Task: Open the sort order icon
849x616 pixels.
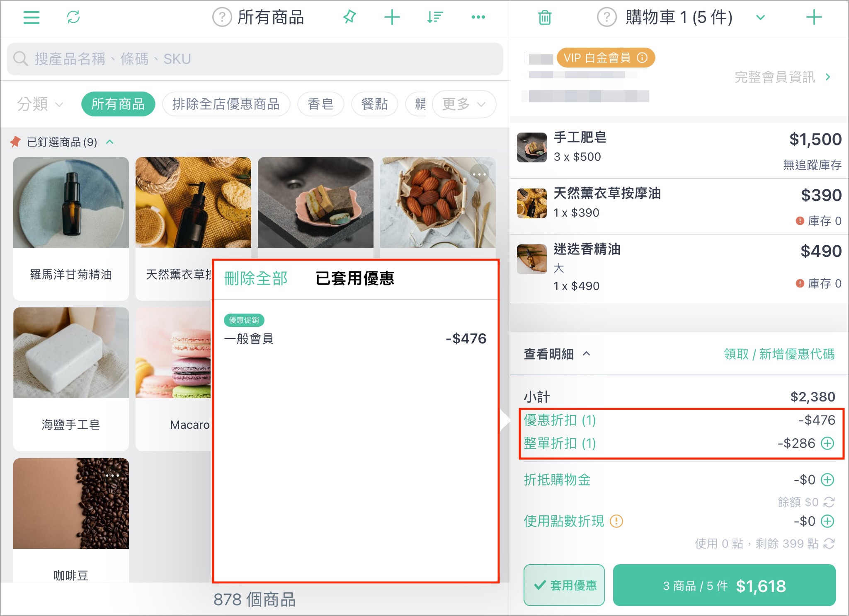Action: pyautogui.click(x=435, y=17)
